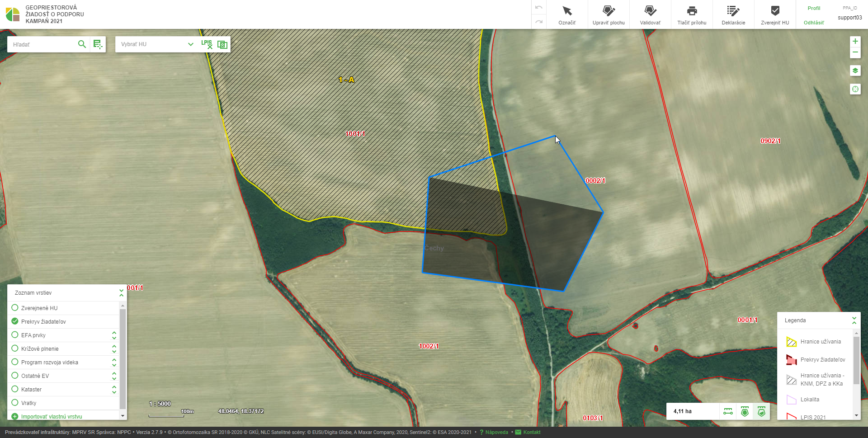This screenshot has width=868, height=438.
Task: Click the redo arrow icon
Action: pos(538,22)
